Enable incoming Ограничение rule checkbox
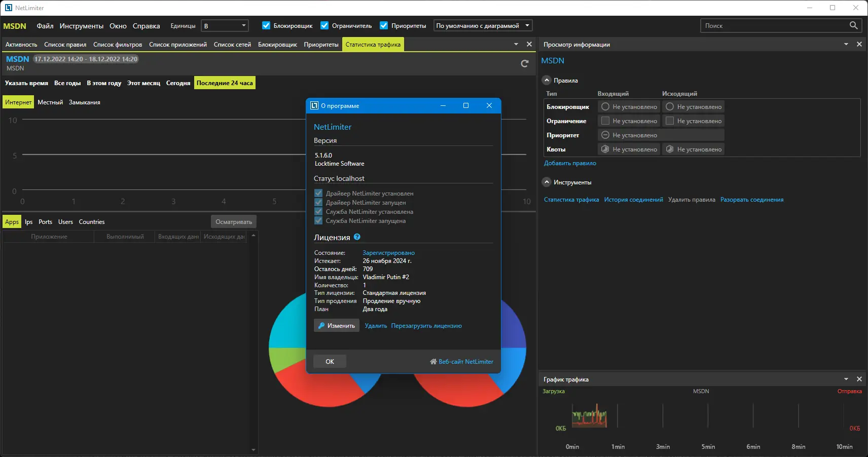Image resolution: width=868 pixels, height=457 pixels. [x=605, y=121]
